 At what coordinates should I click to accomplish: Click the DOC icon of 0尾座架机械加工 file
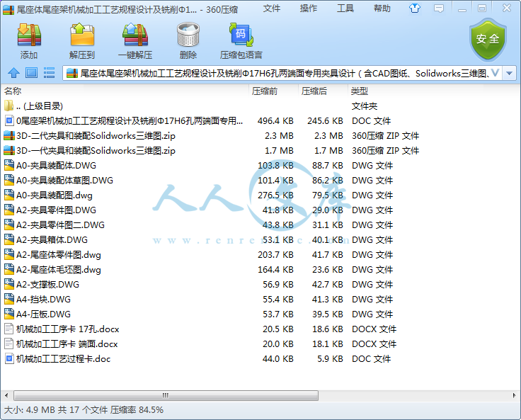pyautogui.click(x=9, y=120)
